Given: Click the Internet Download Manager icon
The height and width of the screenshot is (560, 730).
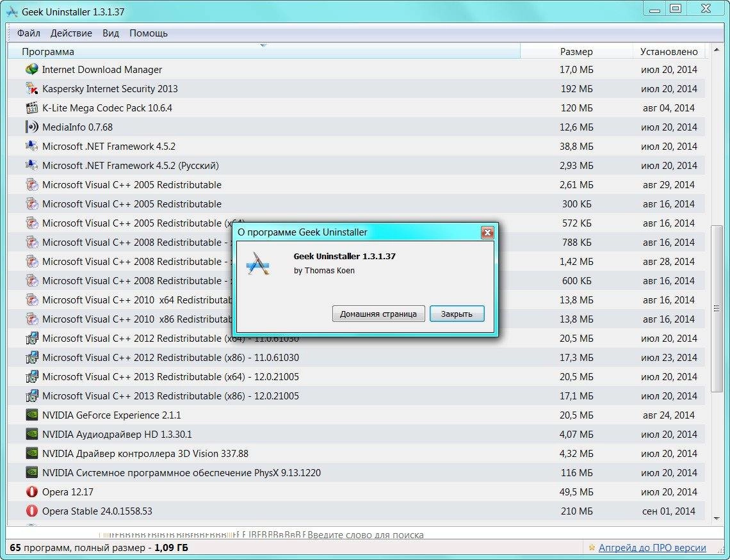Looking at the screenshot, I should [x=31, y=69].
